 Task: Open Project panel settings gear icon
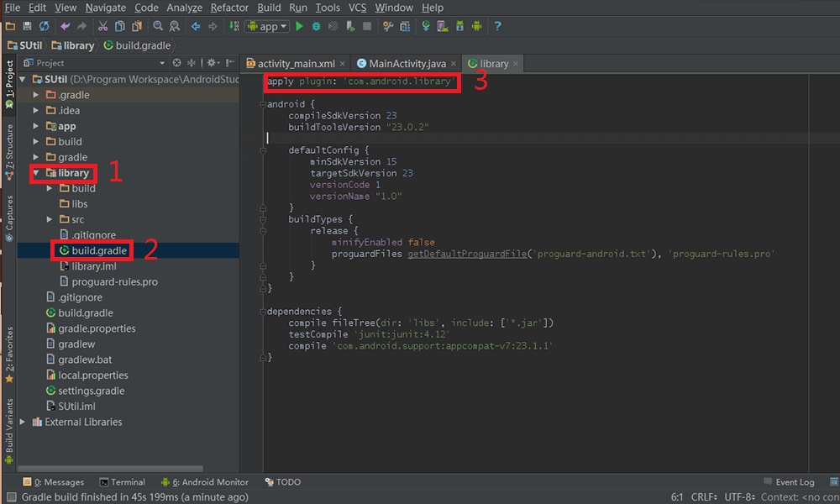212,63
